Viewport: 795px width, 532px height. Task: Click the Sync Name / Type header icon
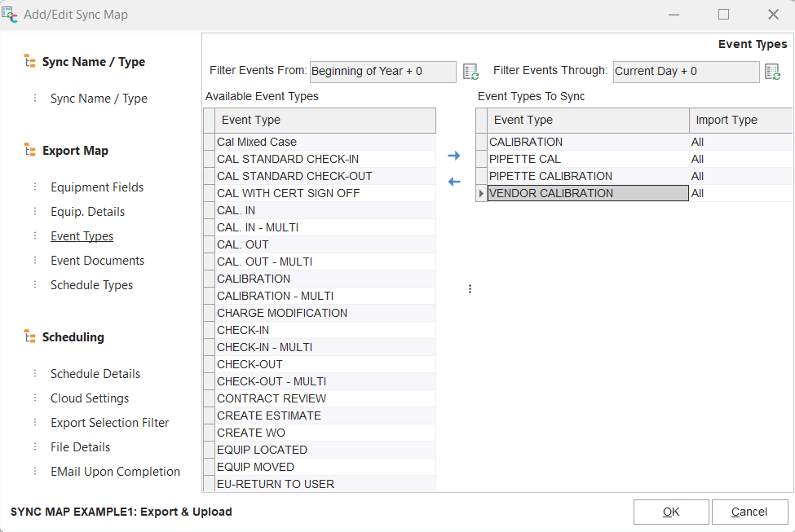[x=29, y=62]
